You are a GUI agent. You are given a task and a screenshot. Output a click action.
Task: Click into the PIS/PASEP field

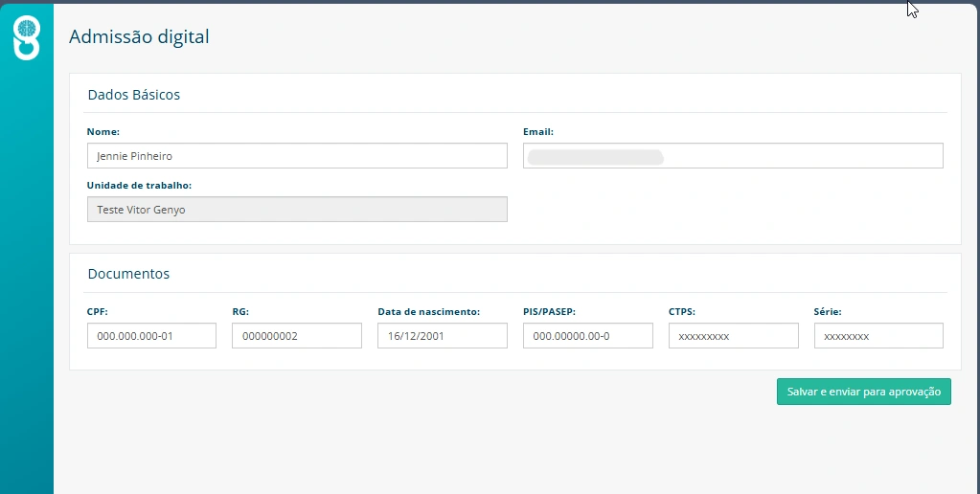[x=587, y=335]
